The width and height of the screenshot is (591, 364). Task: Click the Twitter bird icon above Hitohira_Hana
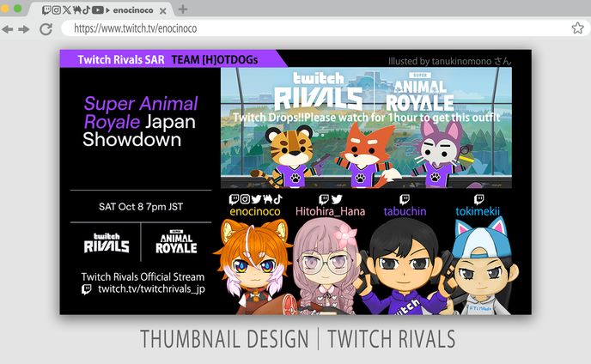pos(336,199)
